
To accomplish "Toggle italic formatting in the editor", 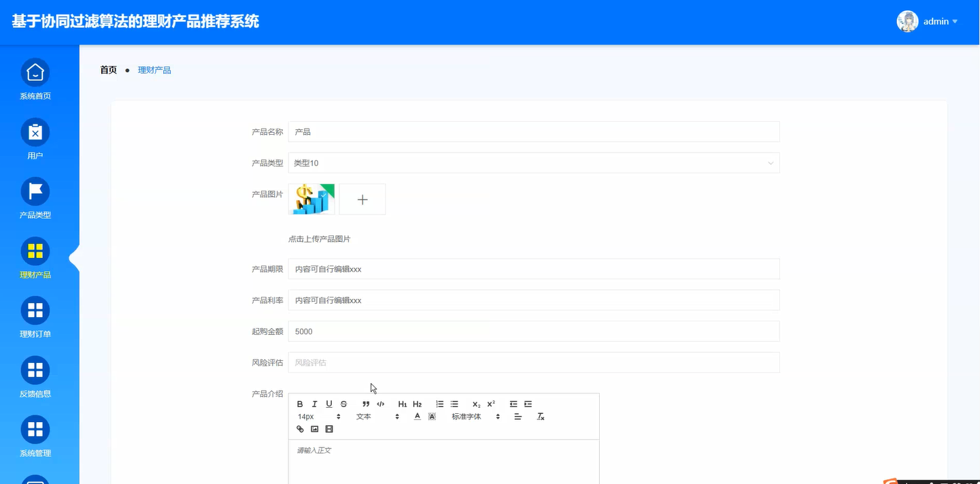I will (314, 404).
